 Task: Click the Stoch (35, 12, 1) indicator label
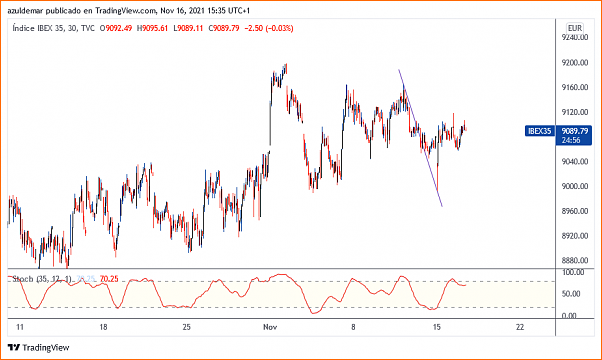click(x=41, y=279)
